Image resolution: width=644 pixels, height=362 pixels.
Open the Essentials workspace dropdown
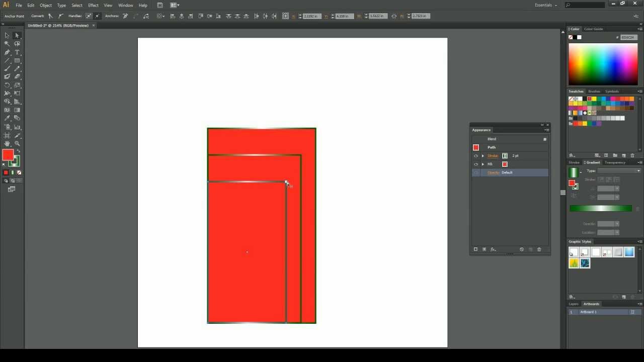546,5
